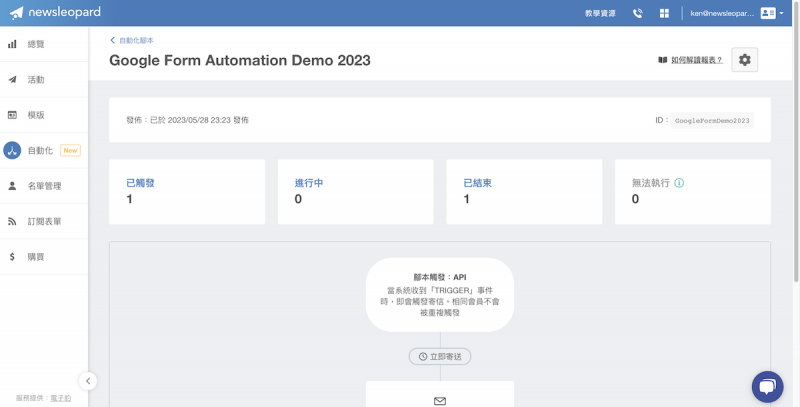The height and width of the screenshot is (407, 800).
Task: Click the 發佈 2023/05/28 23:23 publish text
Action: pos(188,120)
